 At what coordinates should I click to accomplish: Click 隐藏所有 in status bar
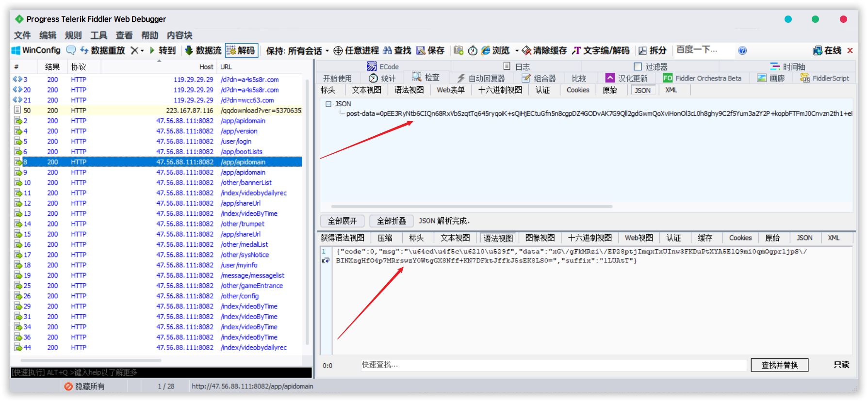[x=85, y=386]
